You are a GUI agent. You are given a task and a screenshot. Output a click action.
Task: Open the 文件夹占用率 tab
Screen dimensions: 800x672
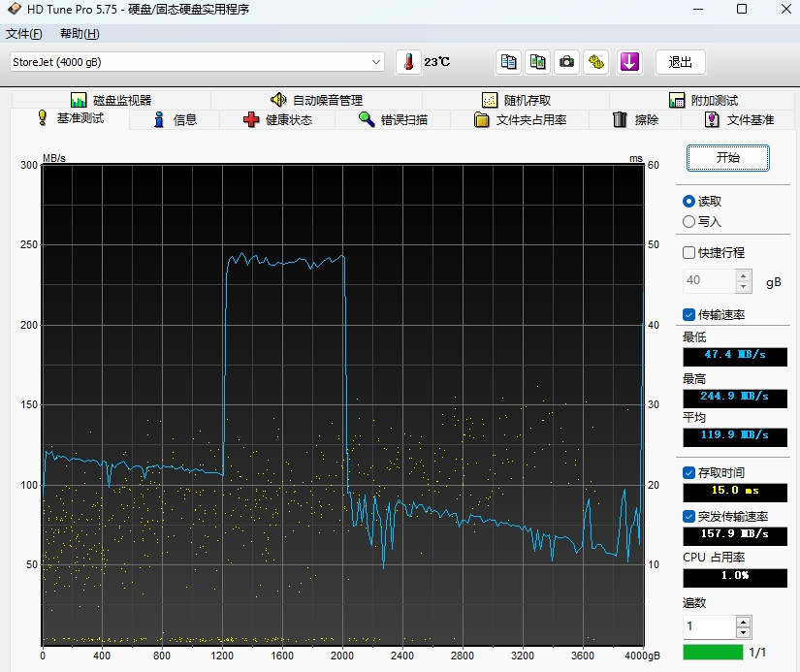520,120
